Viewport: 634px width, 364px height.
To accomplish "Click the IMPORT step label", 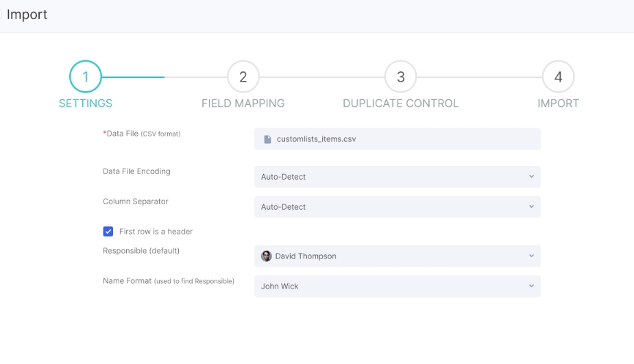I will point(559,104).
